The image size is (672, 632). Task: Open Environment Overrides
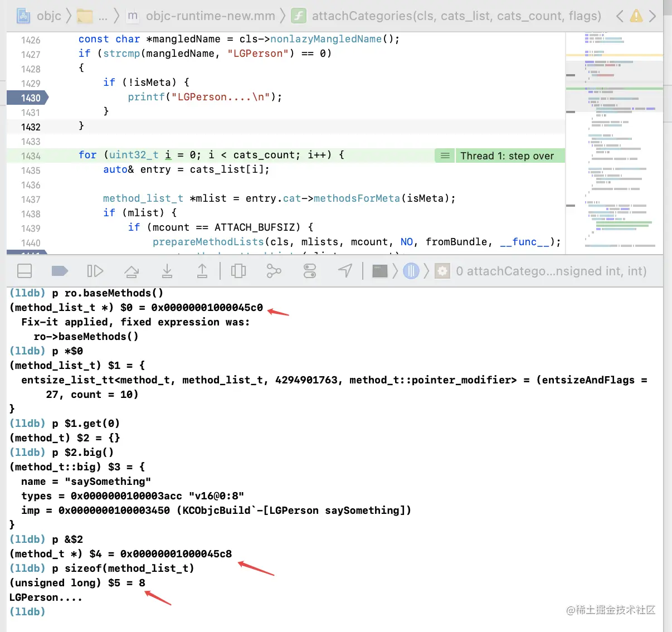point(310,271)
